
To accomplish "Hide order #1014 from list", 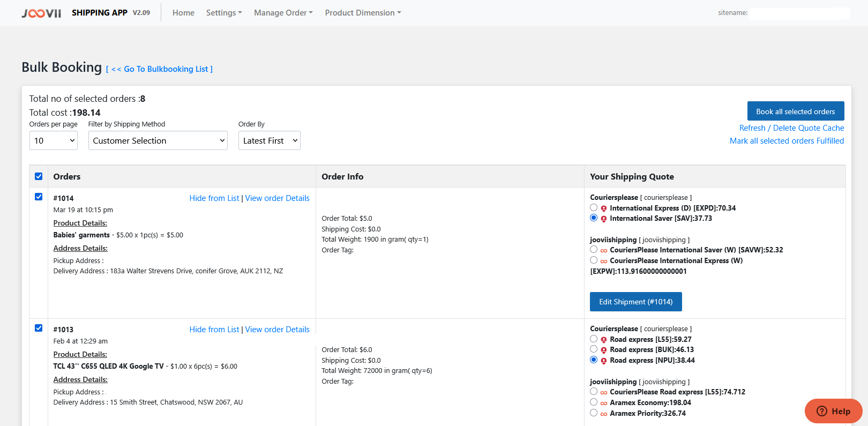I will pos(214,198).
